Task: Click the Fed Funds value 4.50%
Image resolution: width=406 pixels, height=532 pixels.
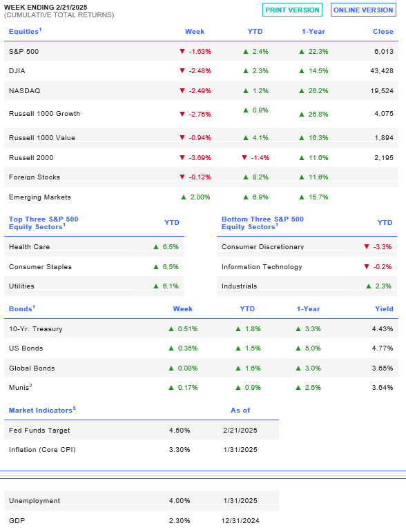Action: 180,430
